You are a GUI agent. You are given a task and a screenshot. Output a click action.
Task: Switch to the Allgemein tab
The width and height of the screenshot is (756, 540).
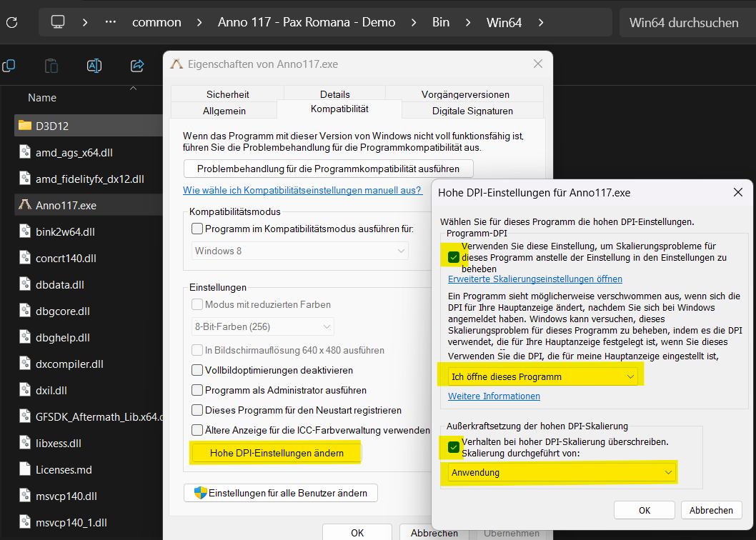click(224, 111)
